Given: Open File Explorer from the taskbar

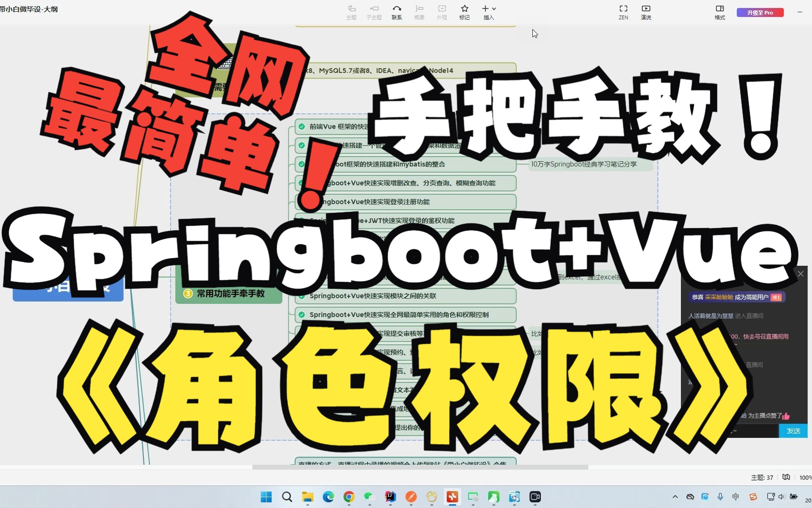Looking at the screenshot, I should point(308,497).
